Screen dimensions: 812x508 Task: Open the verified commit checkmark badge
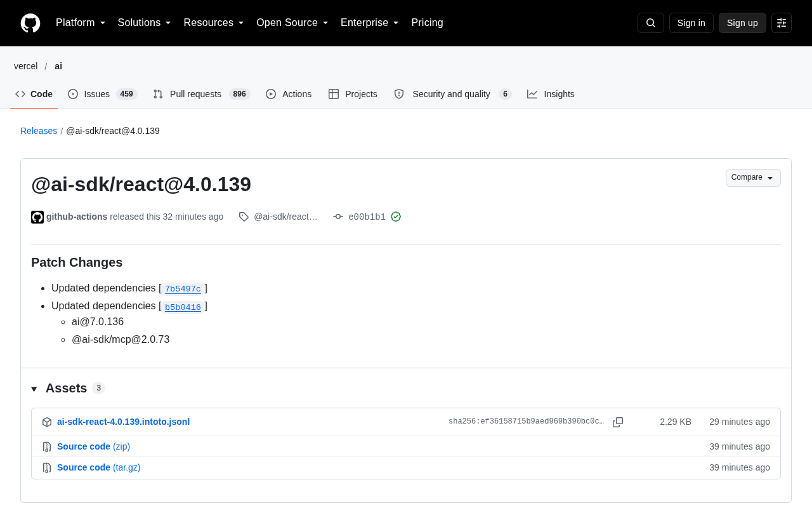[396, 217]
